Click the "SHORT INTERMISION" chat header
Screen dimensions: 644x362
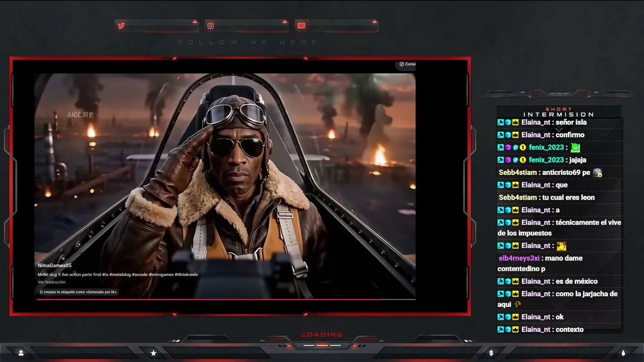click(559, 112)
